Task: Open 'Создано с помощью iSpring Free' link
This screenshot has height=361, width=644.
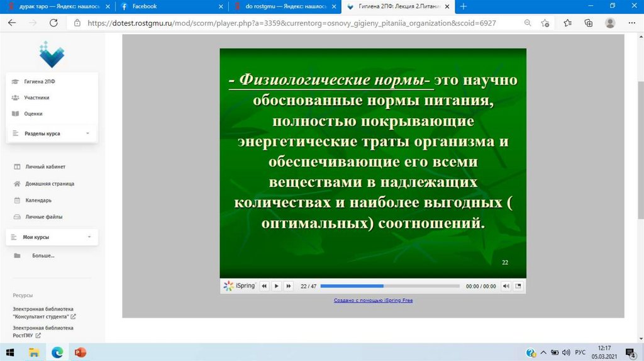Action: coord(373,300)
